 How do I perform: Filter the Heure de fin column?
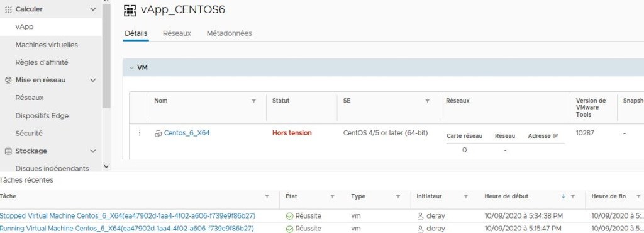pos(638,197)
